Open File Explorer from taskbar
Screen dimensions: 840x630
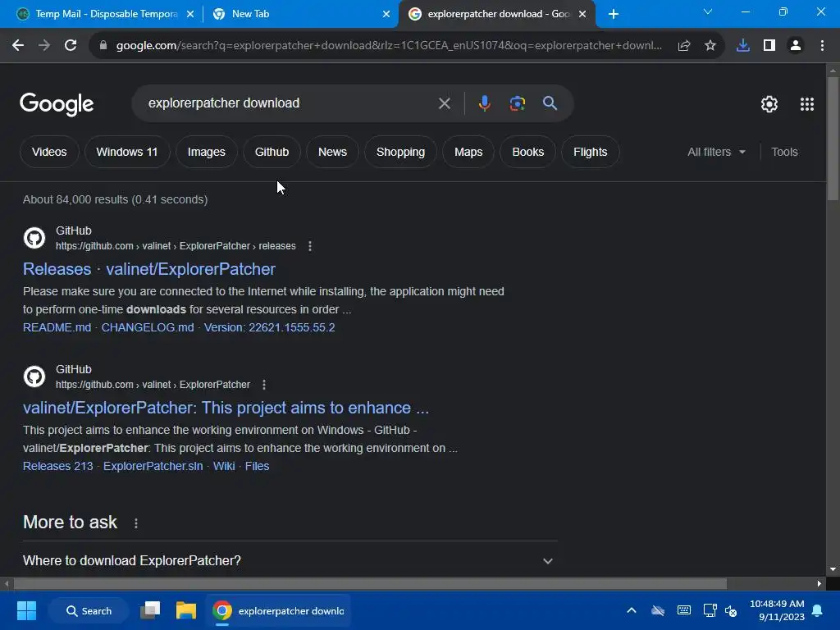click(x=186, y=610)
